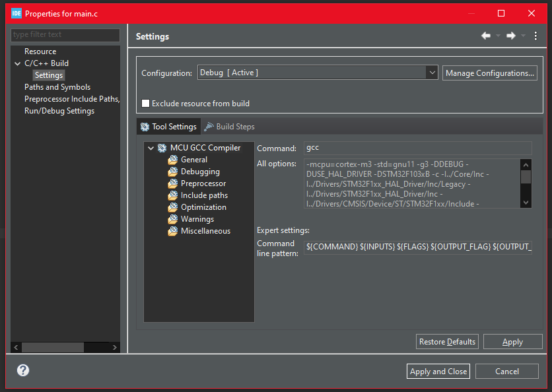Open the three-dot view menu
Screen dimensions: 552x392
(x=535, y=36)
